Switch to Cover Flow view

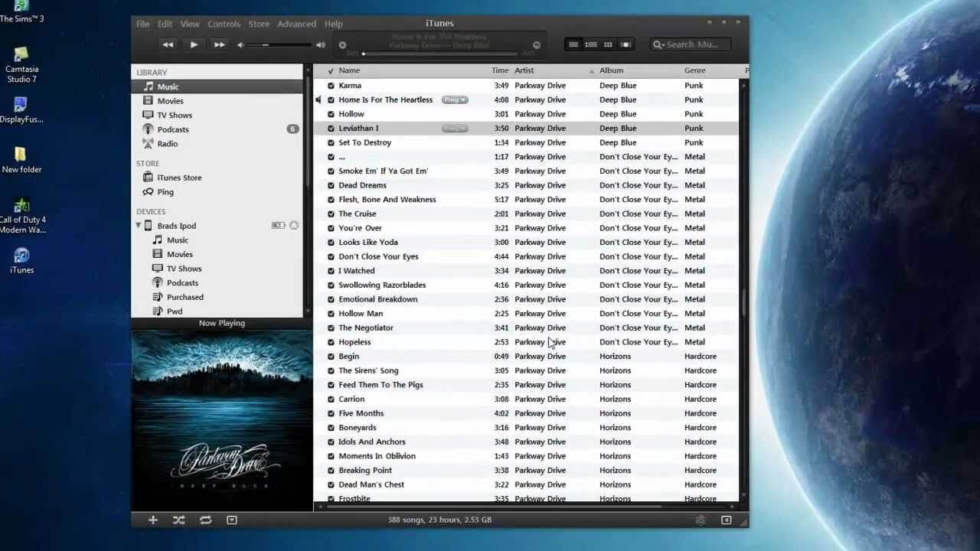point(626,45)
